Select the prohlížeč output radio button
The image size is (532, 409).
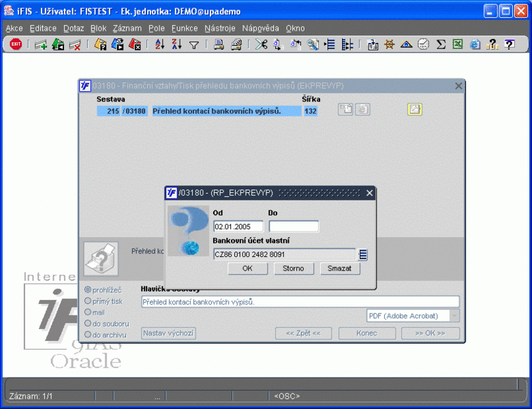pos(88,290)
